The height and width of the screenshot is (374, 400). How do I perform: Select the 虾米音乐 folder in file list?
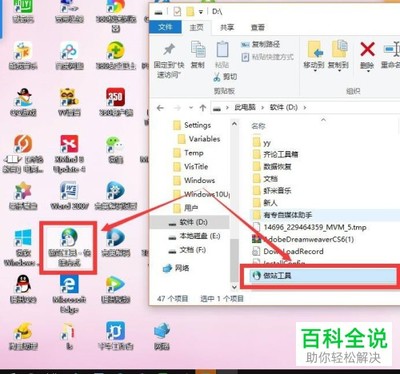272,190
